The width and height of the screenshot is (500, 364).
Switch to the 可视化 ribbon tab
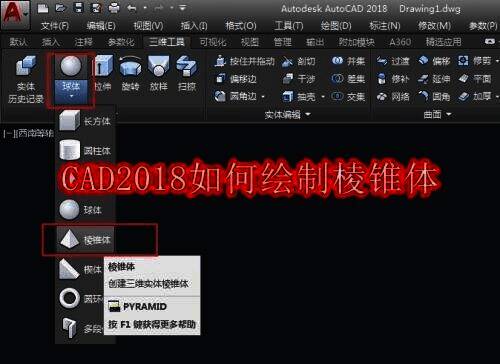(213, 42)
